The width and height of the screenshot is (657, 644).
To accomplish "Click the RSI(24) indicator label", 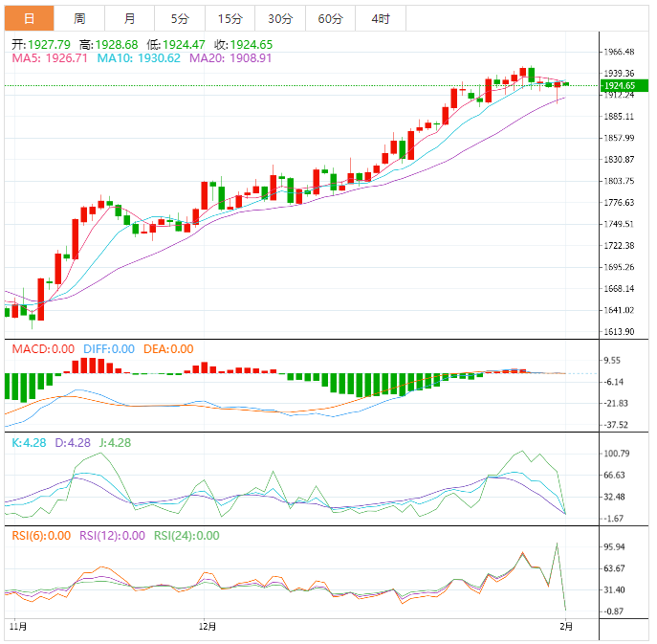I will pyautogui.click(x=186, y=536).
